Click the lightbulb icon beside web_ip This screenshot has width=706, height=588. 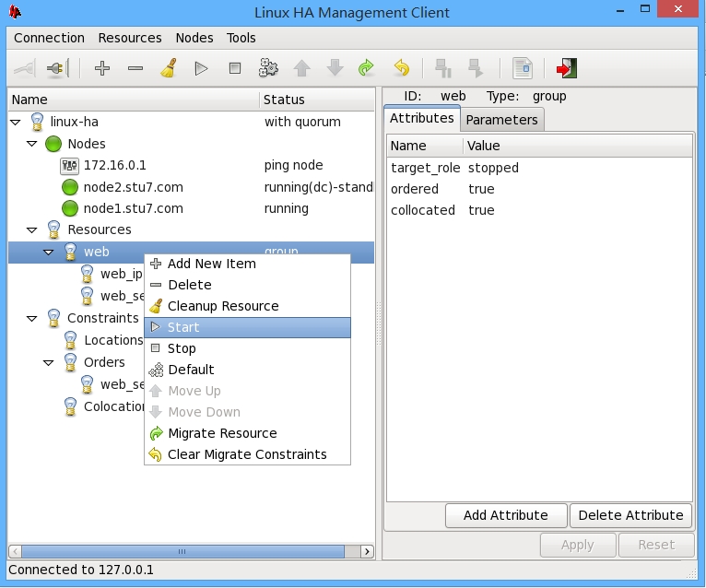[87, 274]
